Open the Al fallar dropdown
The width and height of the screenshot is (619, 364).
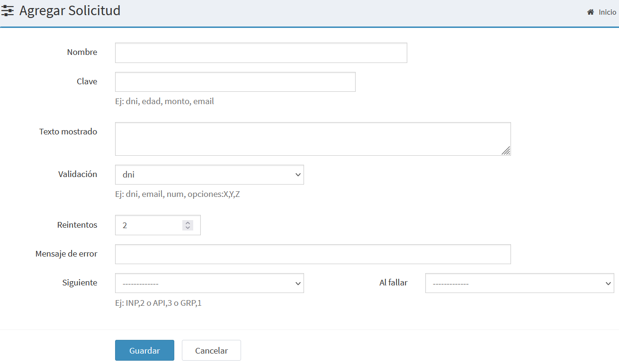pyautogui.click(x=520, y=283)
